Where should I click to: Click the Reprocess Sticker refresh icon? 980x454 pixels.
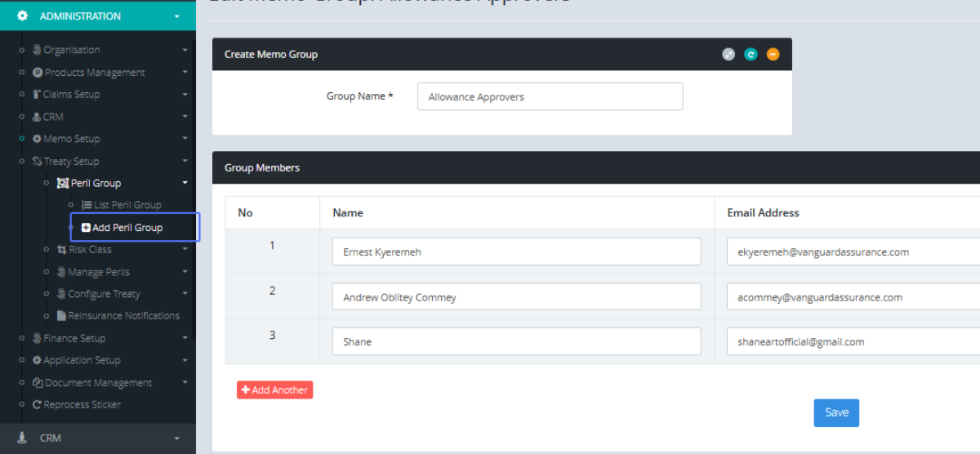click(37, 405)
